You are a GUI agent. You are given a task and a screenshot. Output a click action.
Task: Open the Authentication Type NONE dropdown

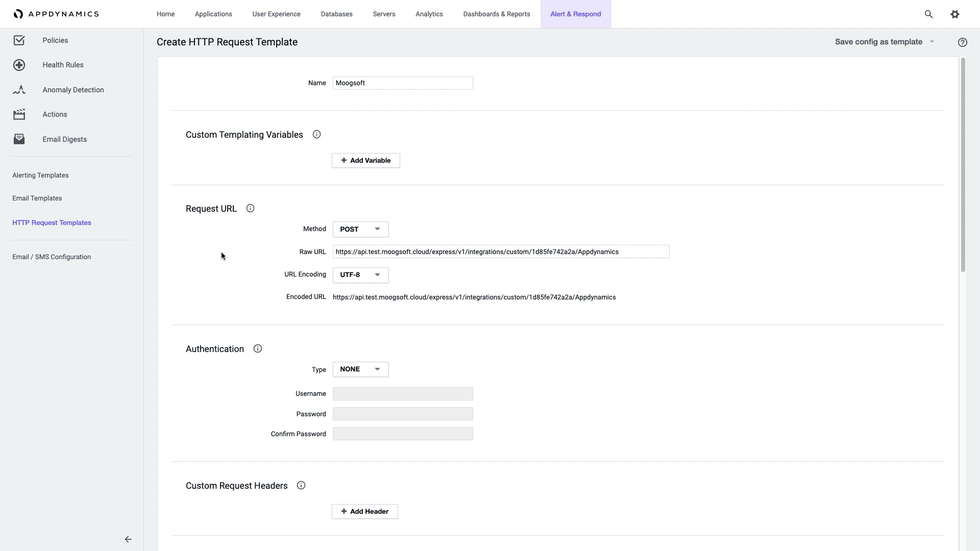[x=360, y=369]
